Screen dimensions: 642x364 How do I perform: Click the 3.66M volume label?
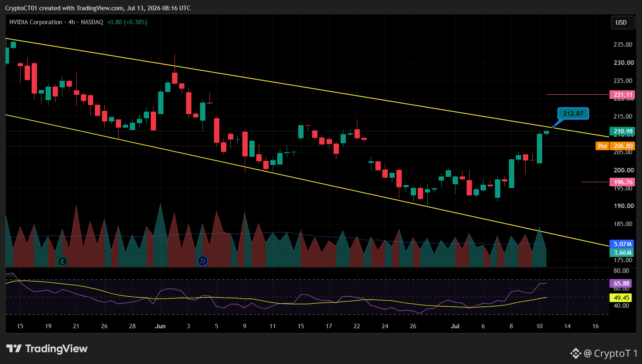(x=622, y=253)
